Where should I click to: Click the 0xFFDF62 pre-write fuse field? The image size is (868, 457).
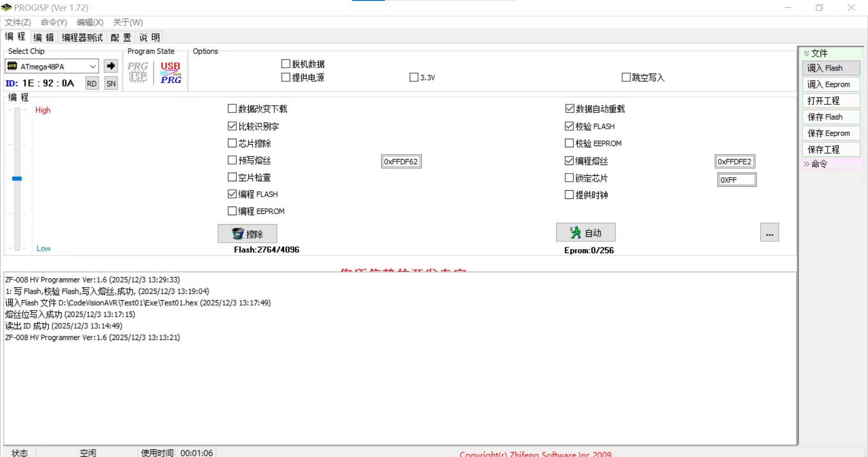401,161
